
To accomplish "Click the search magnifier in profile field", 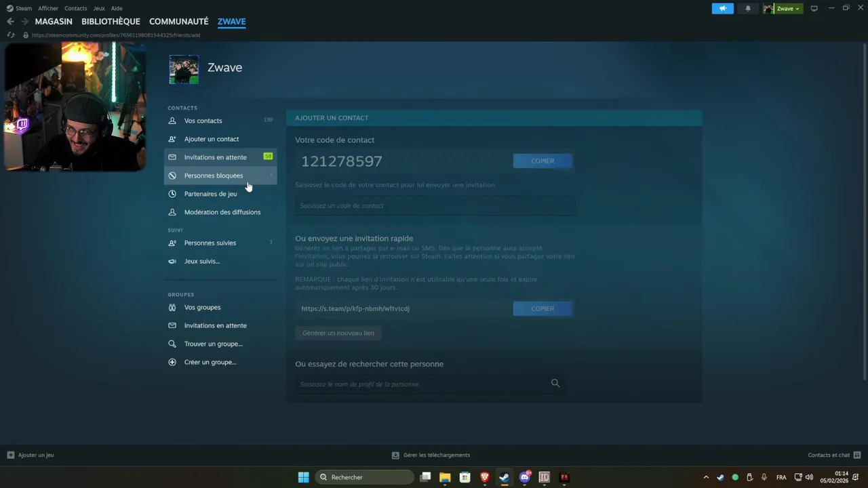I will pos(555,383).
